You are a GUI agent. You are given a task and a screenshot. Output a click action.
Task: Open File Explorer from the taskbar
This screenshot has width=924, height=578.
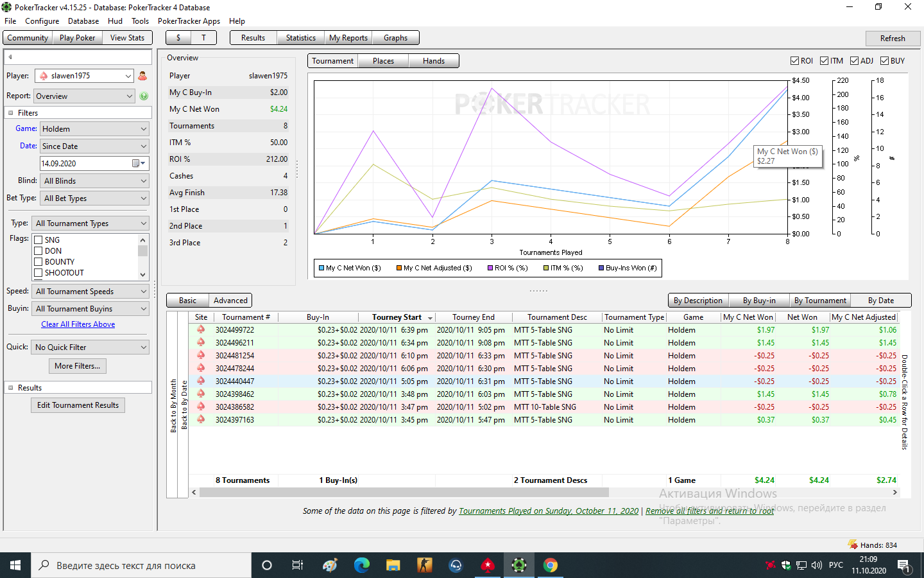click(393, 565)
